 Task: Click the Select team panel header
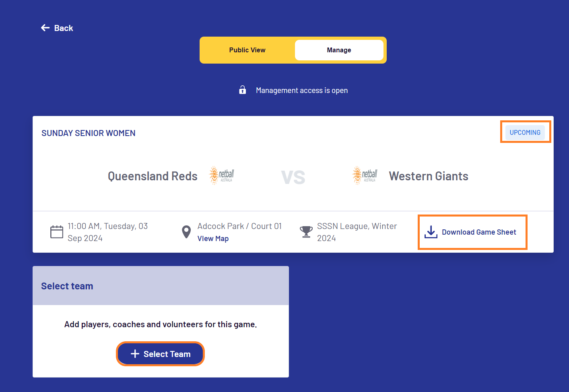pos(67,286)
